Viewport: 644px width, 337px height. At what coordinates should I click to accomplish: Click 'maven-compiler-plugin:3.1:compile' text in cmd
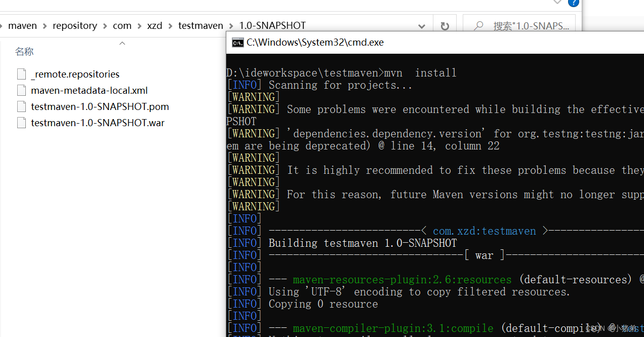pos(393,328)
